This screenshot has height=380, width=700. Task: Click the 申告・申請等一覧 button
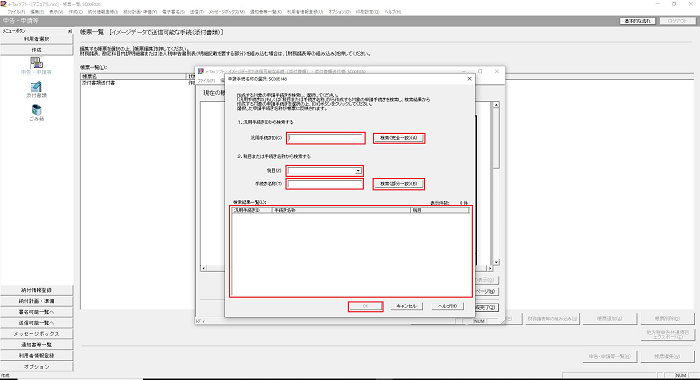[x=610, y=356]
